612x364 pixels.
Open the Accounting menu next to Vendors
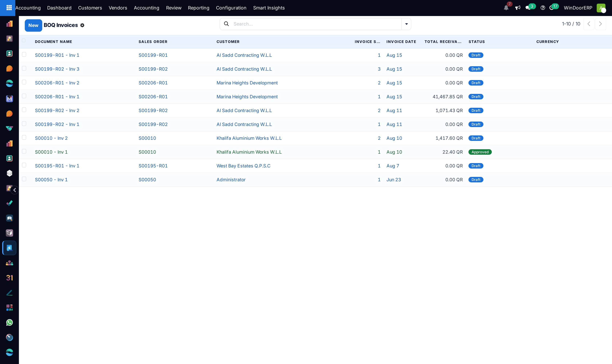[147, 8]
